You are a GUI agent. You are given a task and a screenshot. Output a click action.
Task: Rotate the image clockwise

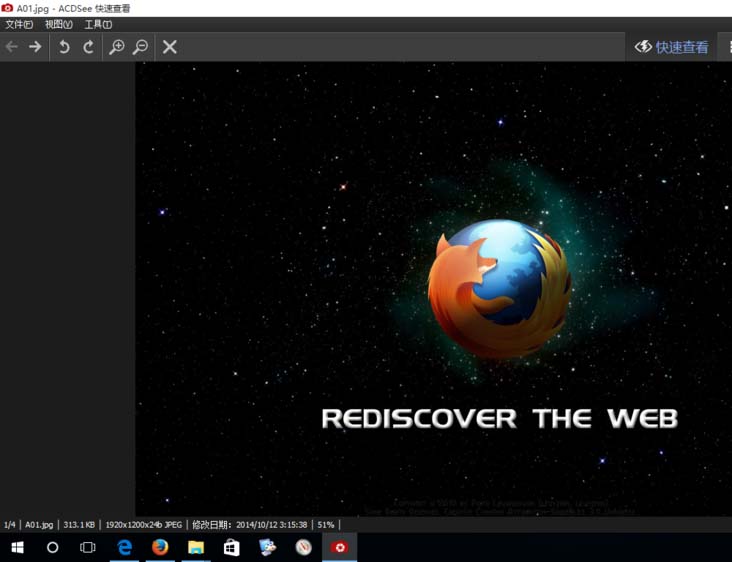point(89,47)
